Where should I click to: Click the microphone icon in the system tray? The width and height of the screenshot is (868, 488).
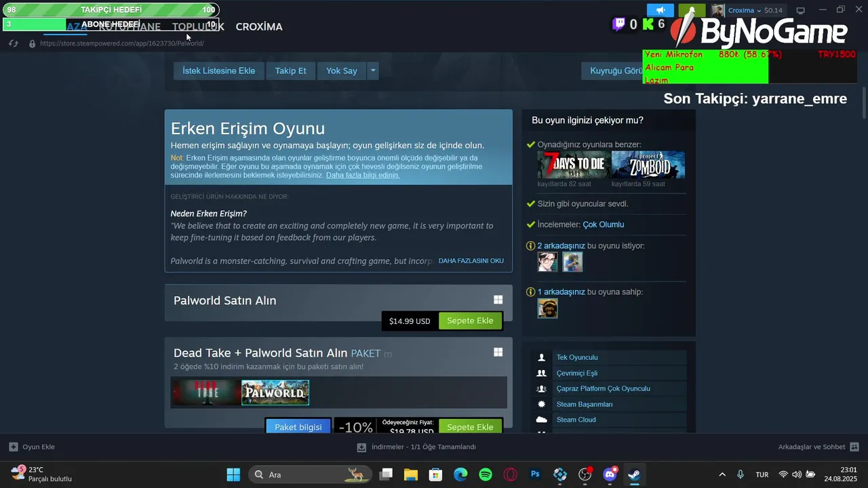(741, 474)
